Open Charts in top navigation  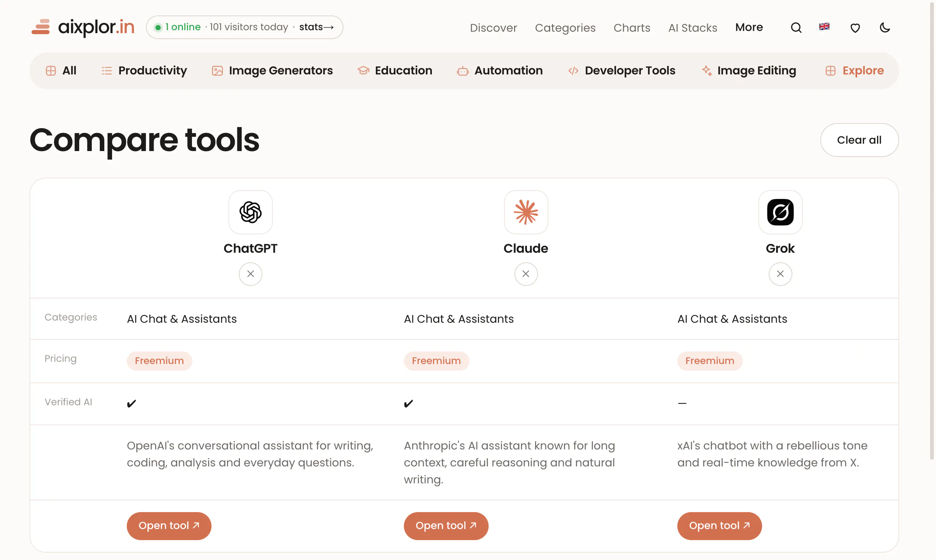click(632, 28)
